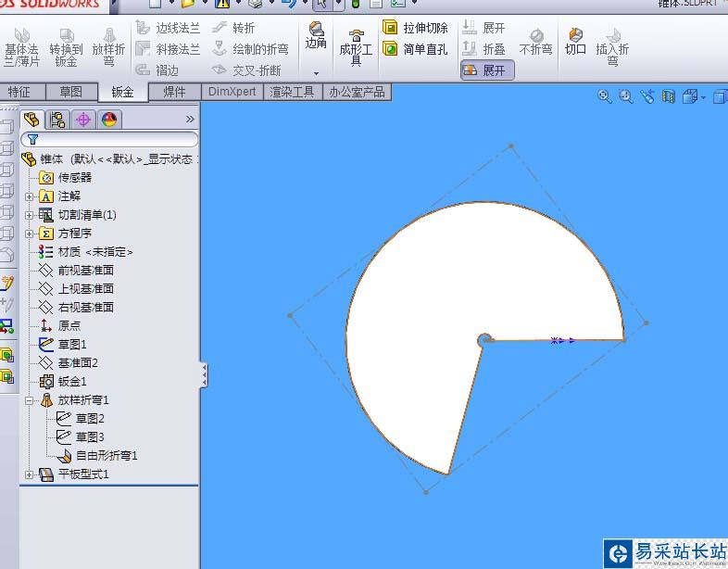
Task: Select Right Plane (右视基准面)
Action: point(77,308)
